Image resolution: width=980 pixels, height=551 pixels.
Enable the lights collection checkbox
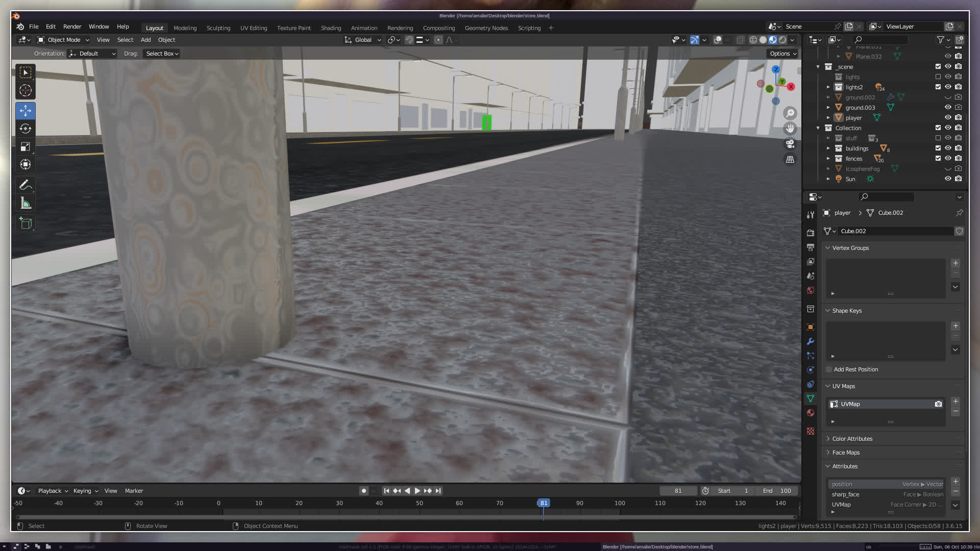coord(938,77)
